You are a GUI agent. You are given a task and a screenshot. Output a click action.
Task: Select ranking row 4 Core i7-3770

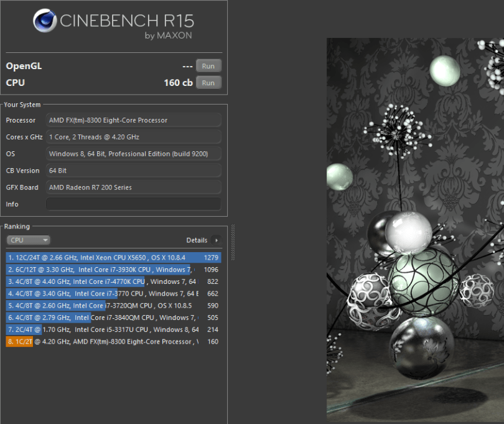(113, 293)
